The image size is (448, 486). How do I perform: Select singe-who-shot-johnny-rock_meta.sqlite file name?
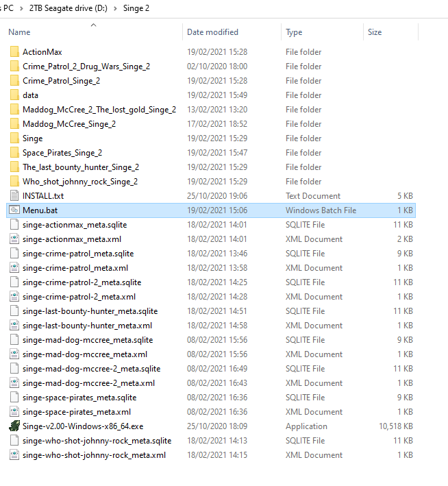coord(97,441)
